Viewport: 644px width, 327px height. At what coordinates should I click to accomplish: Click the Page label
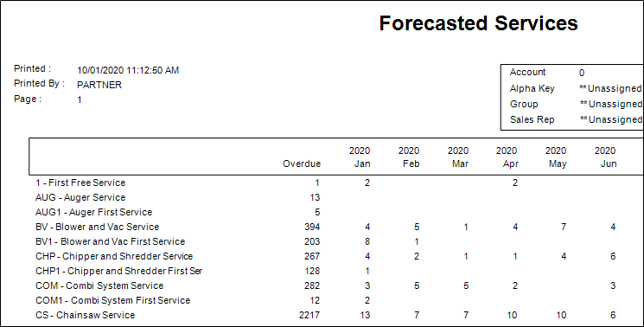click(x=28, y=99)
